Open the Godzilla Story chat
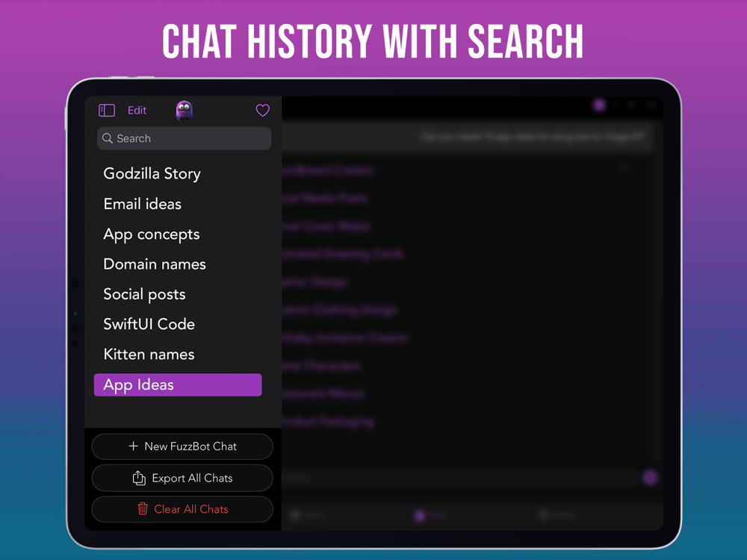The height and width of the screenshot is (560, 747). pos(152,174)
